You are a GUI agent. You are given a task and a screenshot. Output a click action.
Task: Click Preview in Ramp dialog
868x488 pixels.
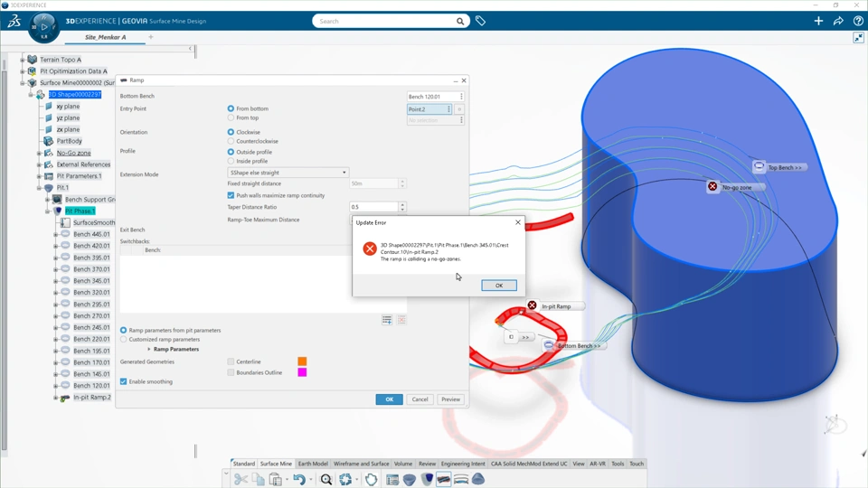pyautogui.click(x=450, y=399)
